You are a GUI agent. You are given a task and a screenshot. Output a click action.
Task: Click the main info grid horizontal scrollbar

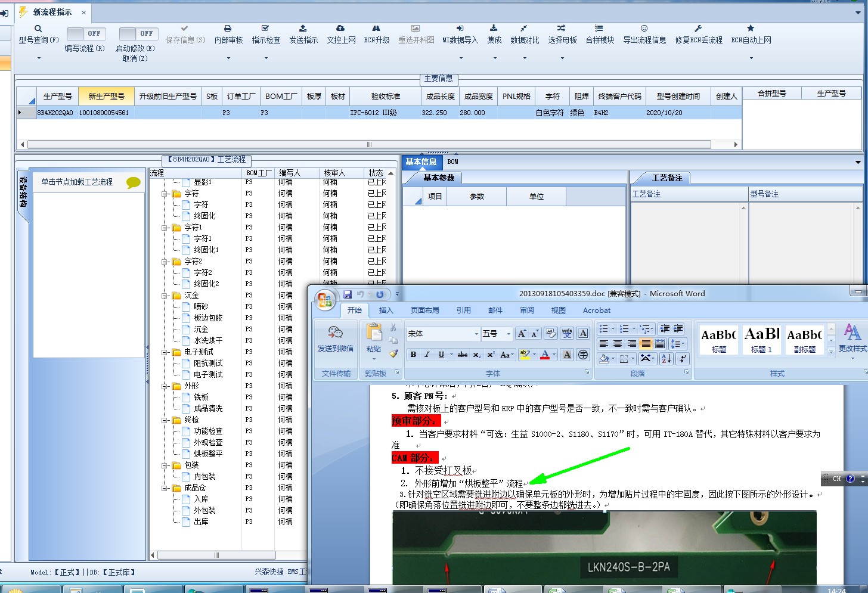[369, 144]
